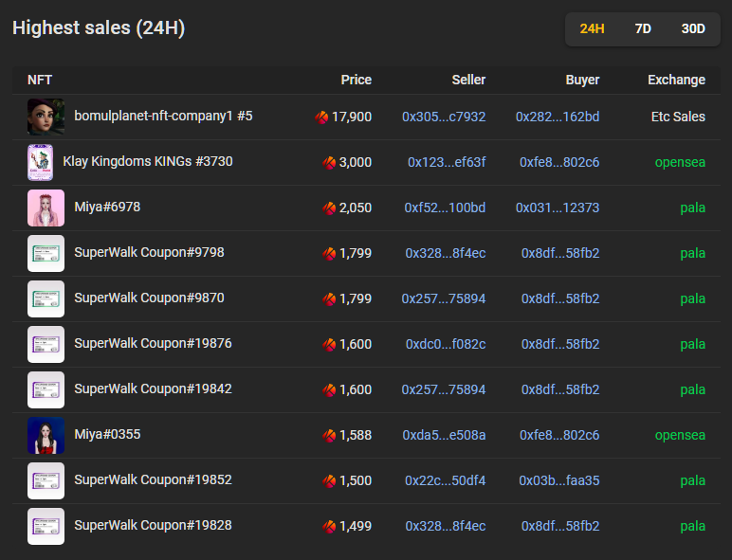The image size is (732, 560).
Task: Open Miya#0355 avatar thumbnail
Action: (46, 436)
